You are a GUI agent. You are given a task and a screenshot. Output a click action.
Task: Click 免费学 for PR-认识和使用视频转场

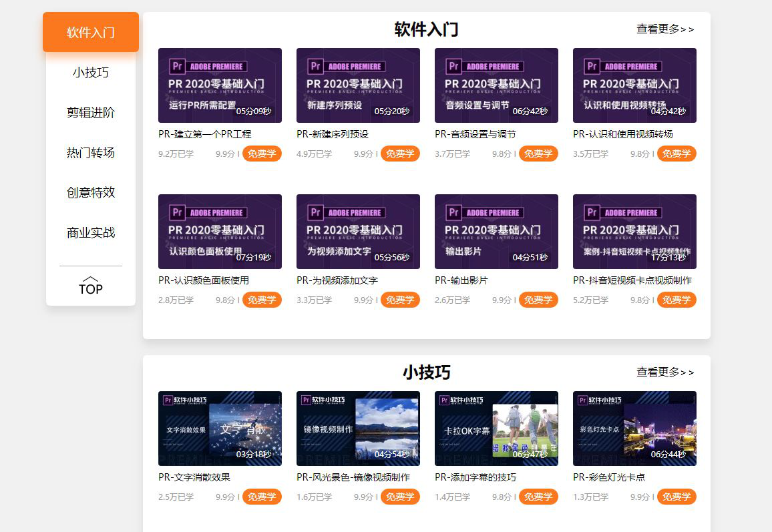677,154
